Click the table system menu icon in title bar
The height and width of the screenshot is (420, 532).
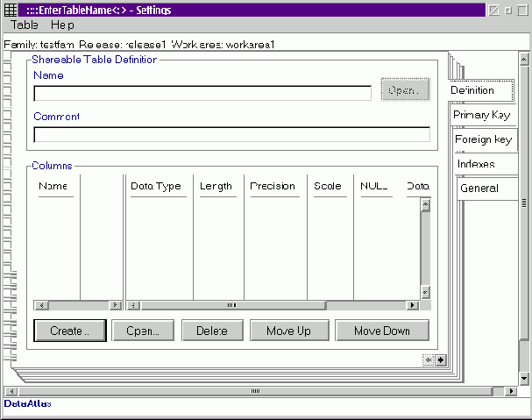click(x=11, y=11)
